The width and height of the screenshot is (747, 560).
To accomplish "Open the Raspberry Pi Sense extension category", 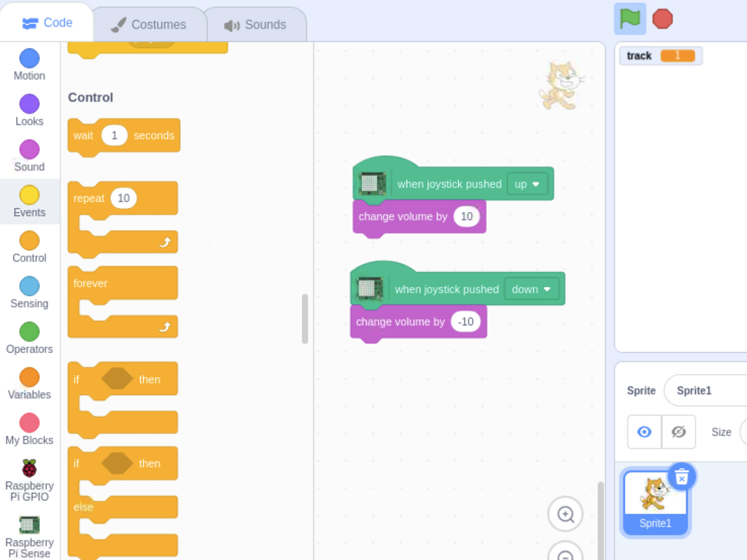I will click(x=29, y=537).
